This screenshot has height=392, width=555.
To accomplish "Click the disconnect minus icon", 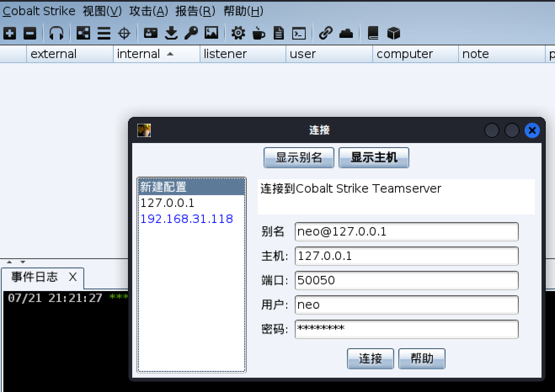I will pos(30,33).
